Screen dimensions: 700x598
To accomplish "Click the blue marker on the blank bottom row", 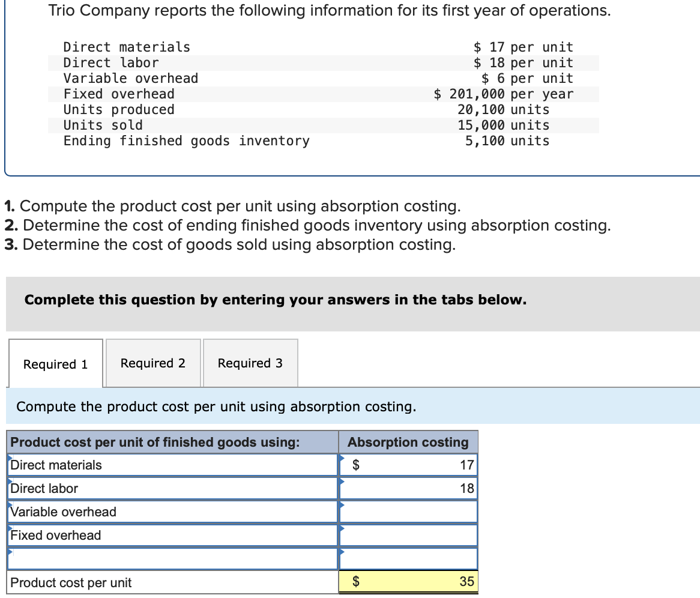I will [x=9, y=553].
